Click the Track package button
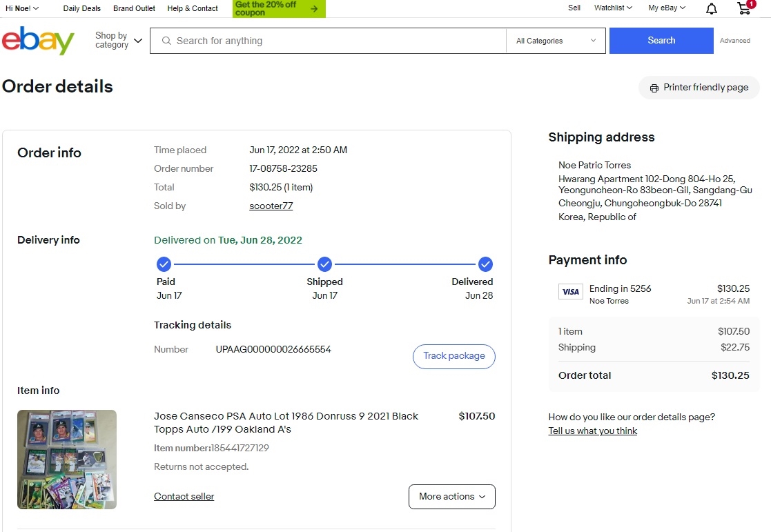Image resolution: width=771 pixels, height=532 pixels. pos(454,356)
